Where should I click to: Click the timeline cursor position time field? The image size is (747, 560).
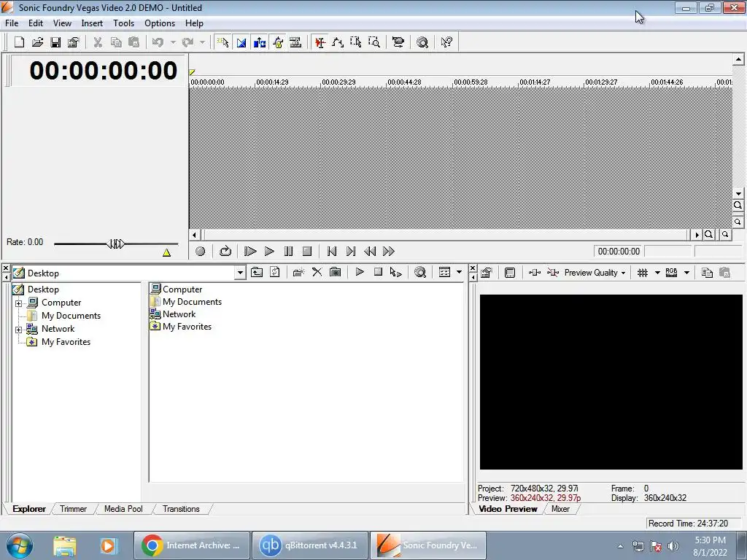pyautogui.click(x=619, y=252)
